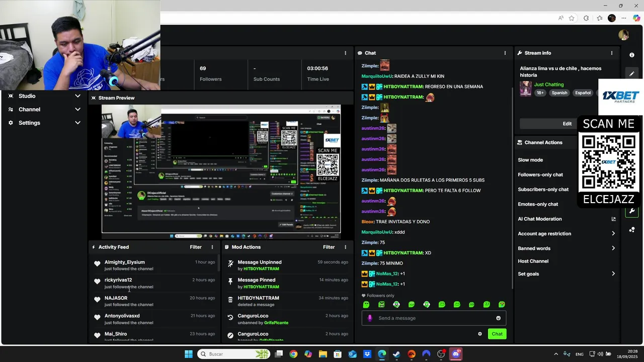
Task: Click the Stream Preview video thumbnail
Action: coord(221,172)
